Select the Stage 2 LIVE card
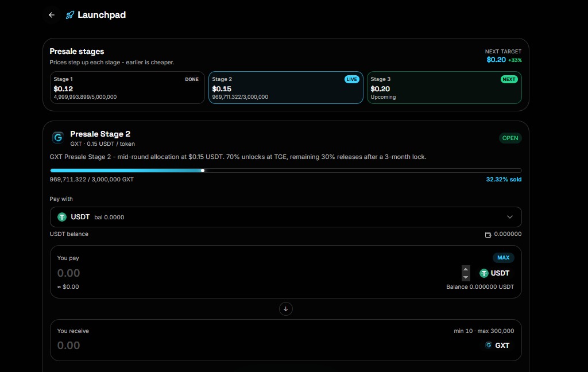 pos(286,88)
